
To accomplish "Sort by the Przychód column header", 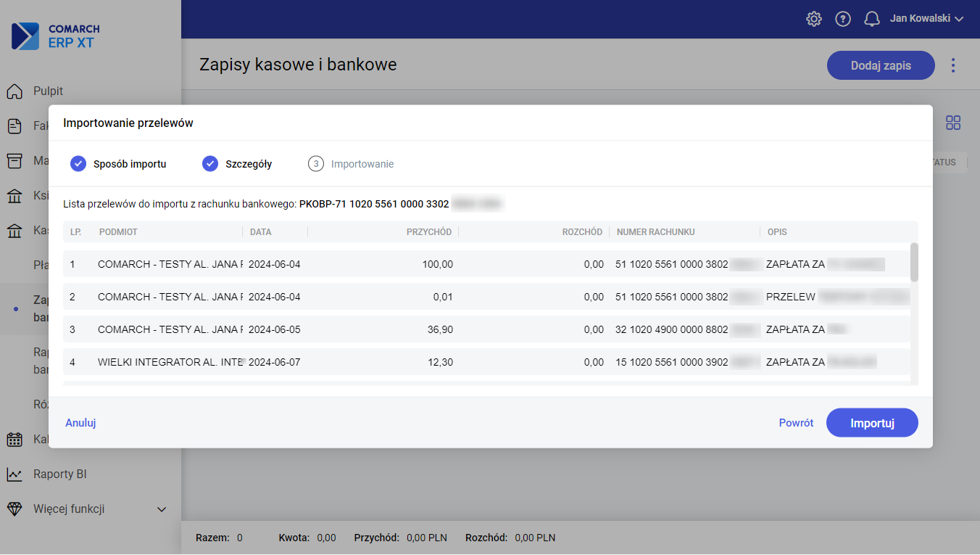I will (x=429, y=232).
